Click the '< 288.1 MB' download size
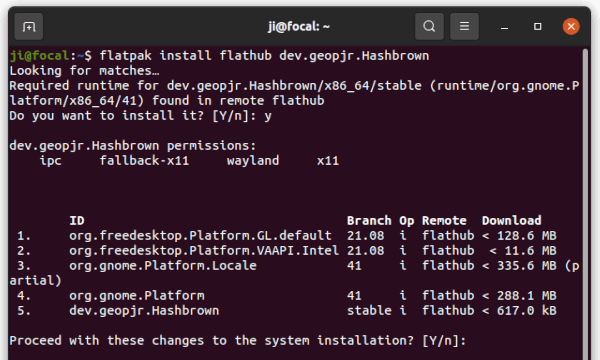The height and width of the screenshot is (360, 600). (x=519, y=296)
